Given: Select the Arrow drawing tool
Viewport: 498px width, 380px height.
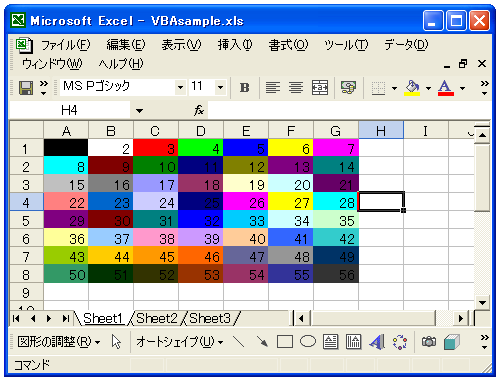Looking at the screenshot, I should point(262,342).
